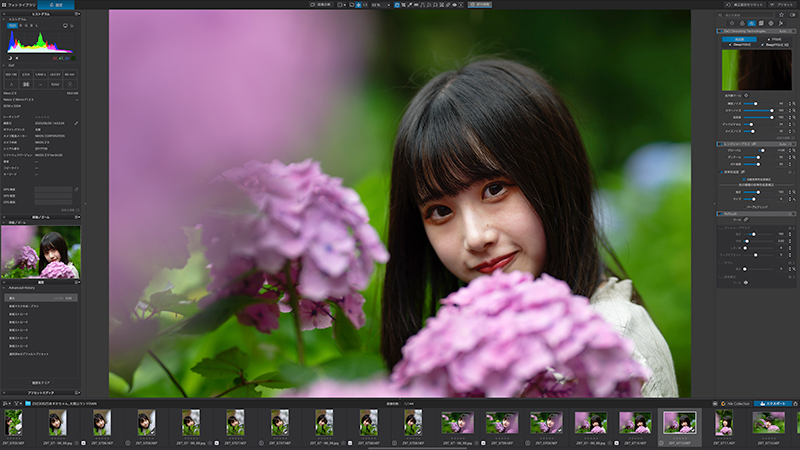The image size is (800, 450).
Task: Adjust the luminance noise slider
Action: (x=759, y=104)
